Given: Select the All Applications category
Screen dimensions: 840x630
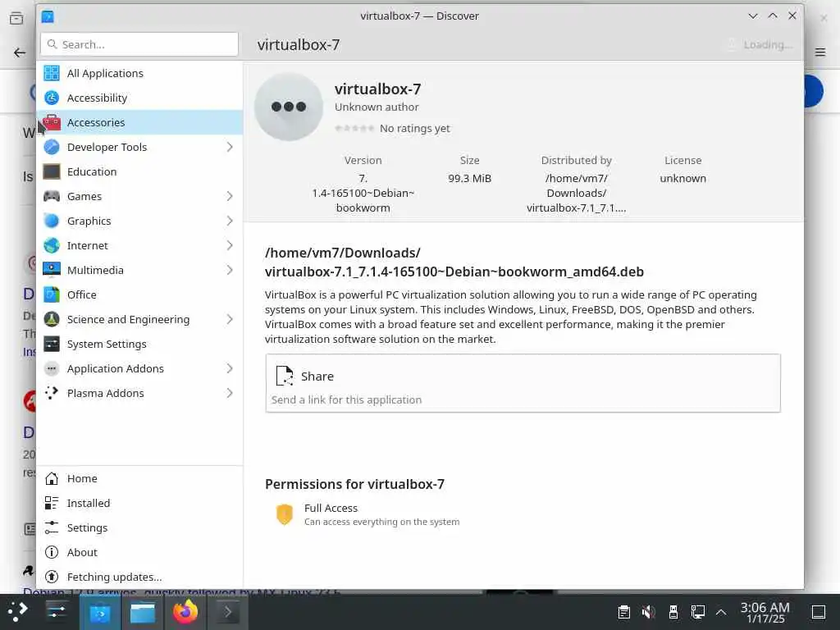Looking at the screenshot, I should [x=139, y=73].
